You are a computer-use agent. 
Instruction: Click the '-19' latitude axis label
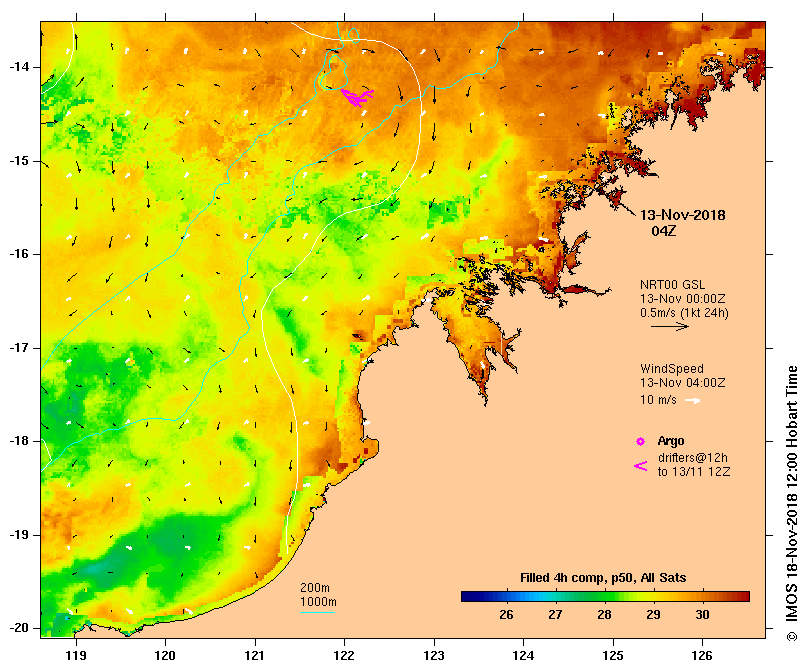click(19, 535)
